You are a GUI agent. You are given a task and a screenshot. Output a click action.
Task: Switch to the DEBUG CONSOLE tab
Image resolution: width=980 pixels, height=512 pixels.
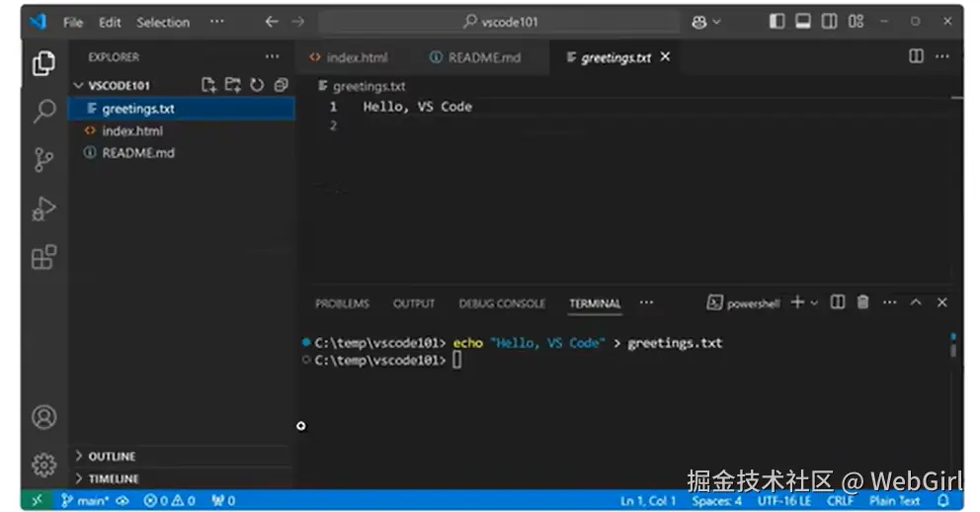502,303
